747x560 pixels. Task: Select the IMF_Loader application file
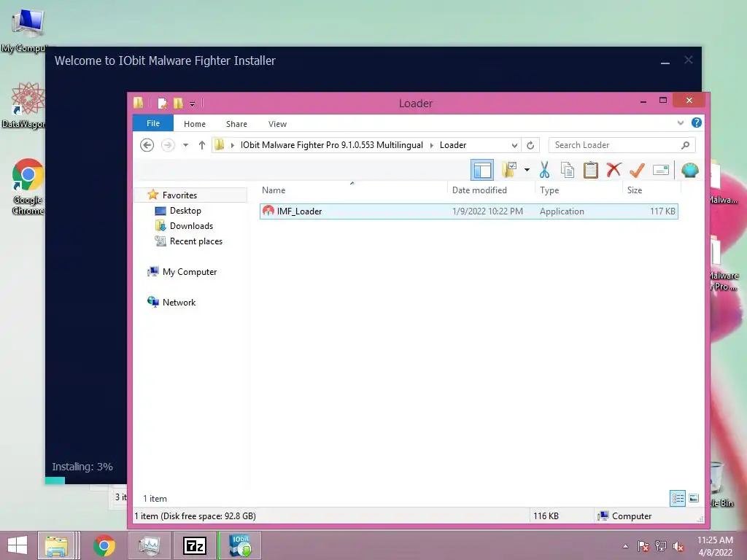tap(469, 211)
